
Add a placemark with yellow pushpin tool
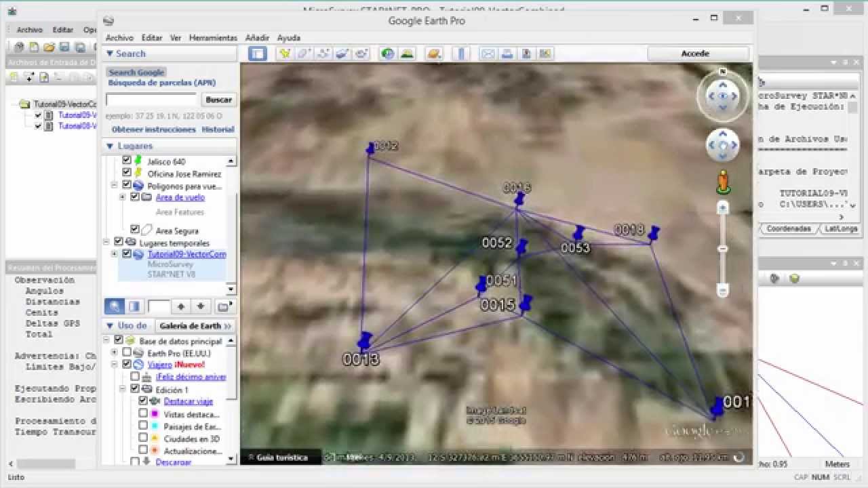click(x=285, y=54)
